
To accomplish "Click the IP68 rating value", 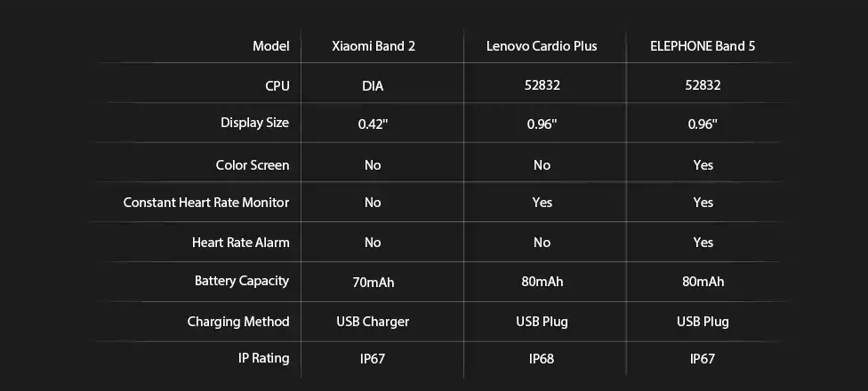I will point(542,359).
